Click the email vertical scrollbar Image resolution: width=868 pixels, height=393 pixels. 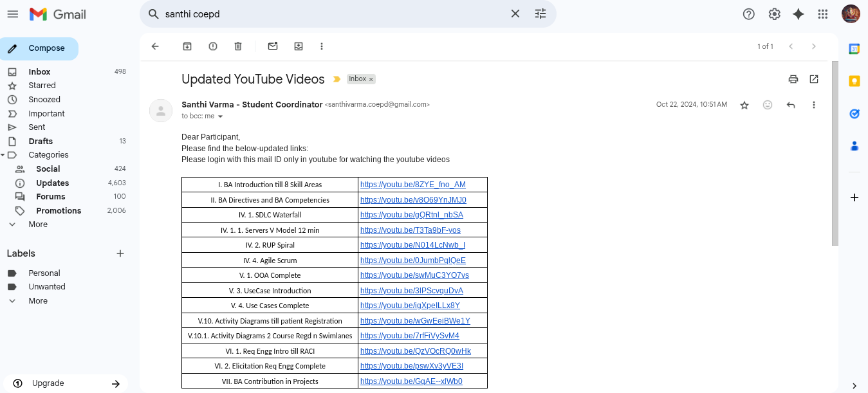(835, 153)
